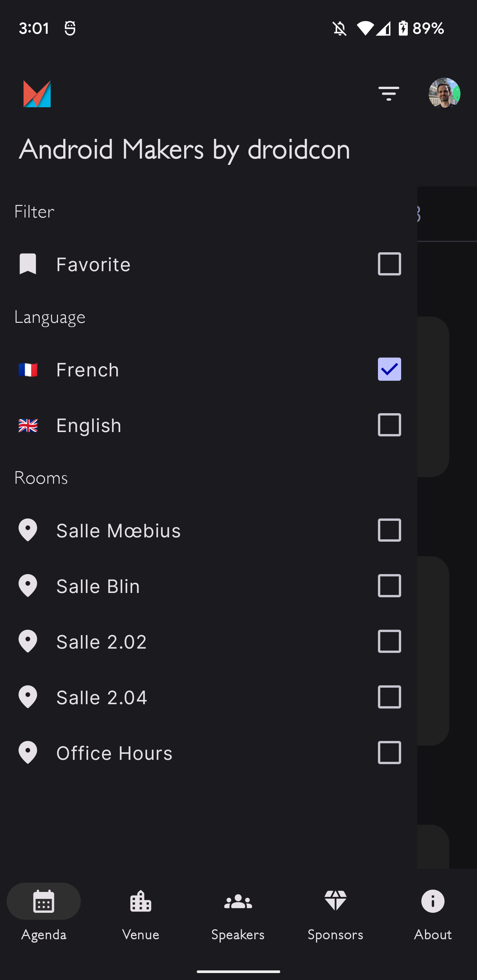Tap the Android Makers logo icon
477x980 pixels.
(37, 94)
